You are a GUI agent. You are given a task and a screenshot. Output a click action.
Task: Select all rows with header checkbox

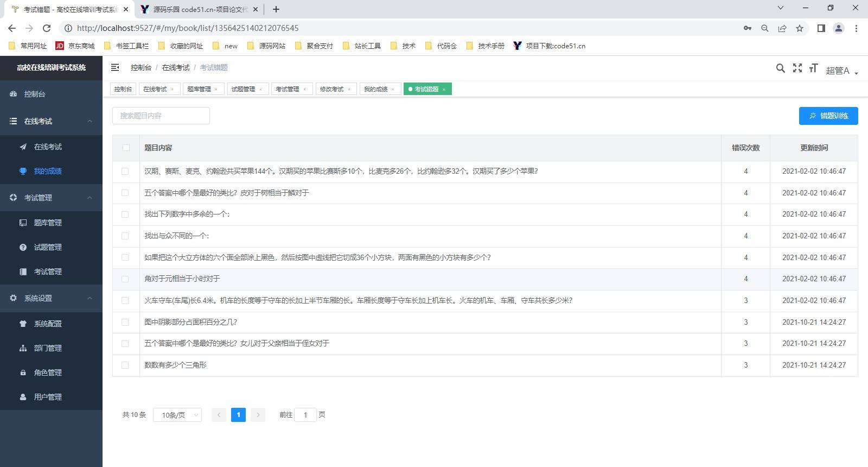(126, 148)
